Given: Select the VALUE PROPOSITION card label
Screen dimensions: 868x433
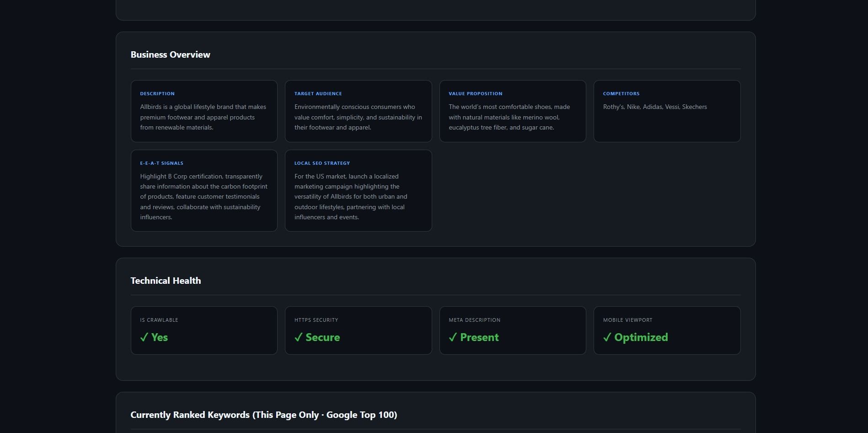Looking at the screenshot, I should (x=475, y=93).
